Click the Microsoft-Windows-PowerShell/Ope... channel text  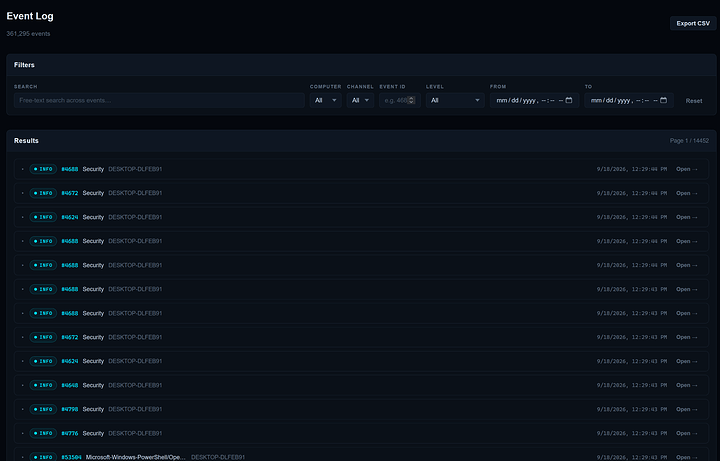pyautogui.click(x=136, y=457)
